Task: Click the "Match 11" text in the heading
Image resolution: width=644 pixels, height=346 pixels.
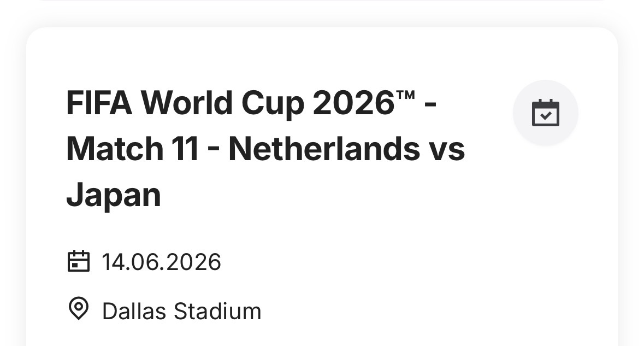Action: [x=132, y=149]
